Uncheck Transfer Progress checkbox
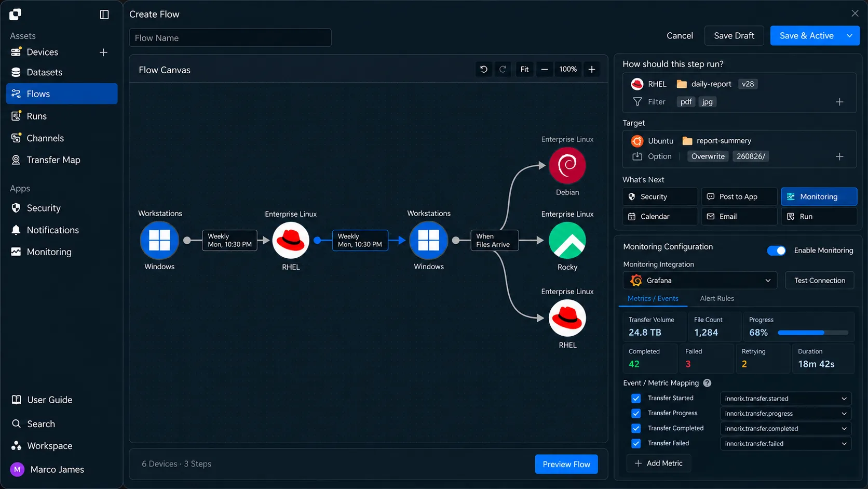The height and width of the screenshot is (489, 868). tap(636, 414)
